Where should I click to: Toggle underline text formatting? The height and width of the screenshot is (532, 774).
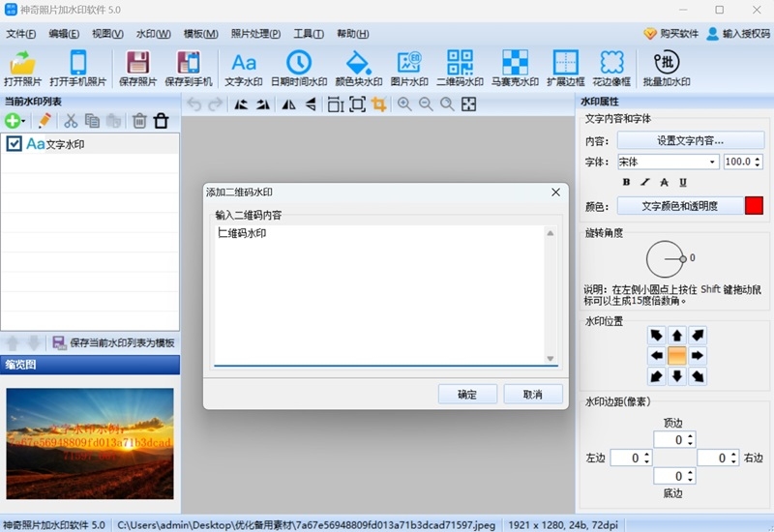[x=683, y=182]
